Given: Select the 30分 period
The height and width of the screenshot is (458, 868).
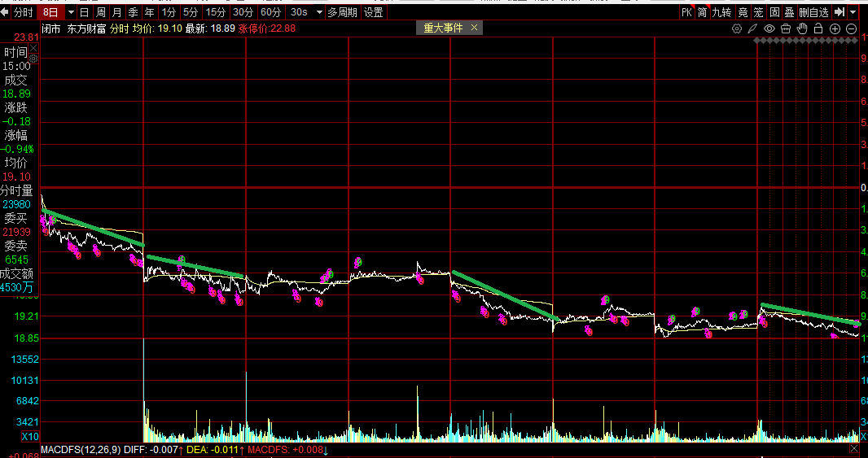Looking at the screenshot, I should coord(243,12).
